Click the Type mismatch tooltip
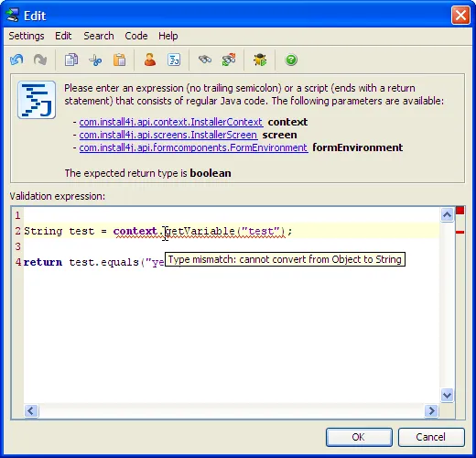This screenshot has width=476, height=458. click(x=285, y=259)
